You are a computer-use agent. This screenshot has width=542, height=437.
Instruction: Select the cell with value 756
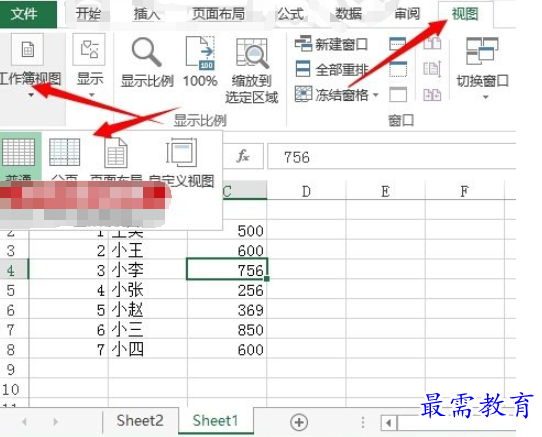pos(227,270)
